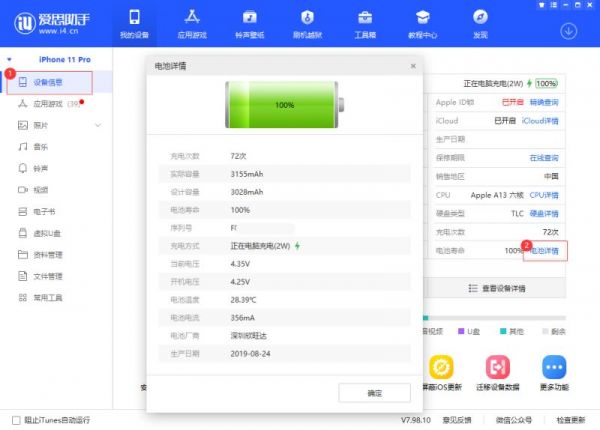The height and width of the screenshot is (430, 600).
Task: Toggle 阻止iTunes自动运行 checkbox
Action: [15, 419]
